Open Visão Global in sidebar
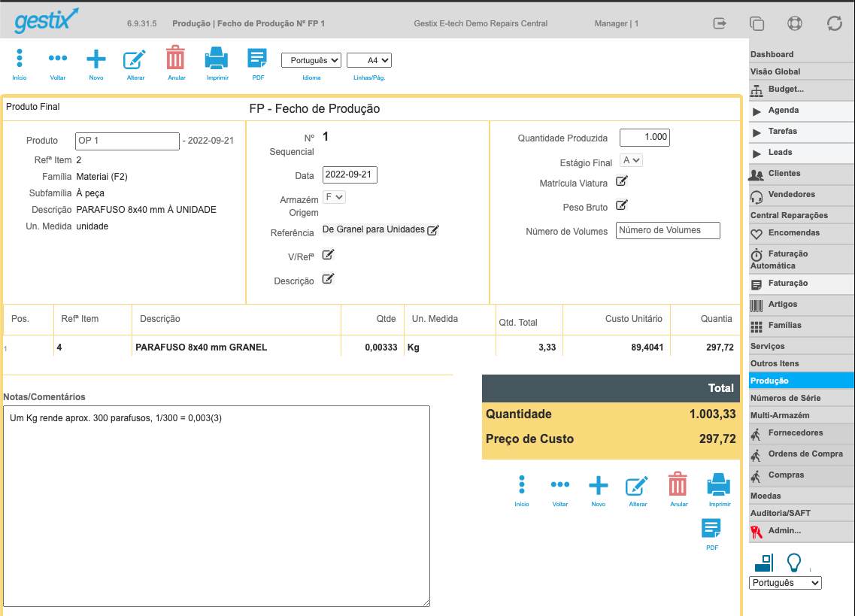The height and width of the screenshot is (616, 855). (802, 71)
